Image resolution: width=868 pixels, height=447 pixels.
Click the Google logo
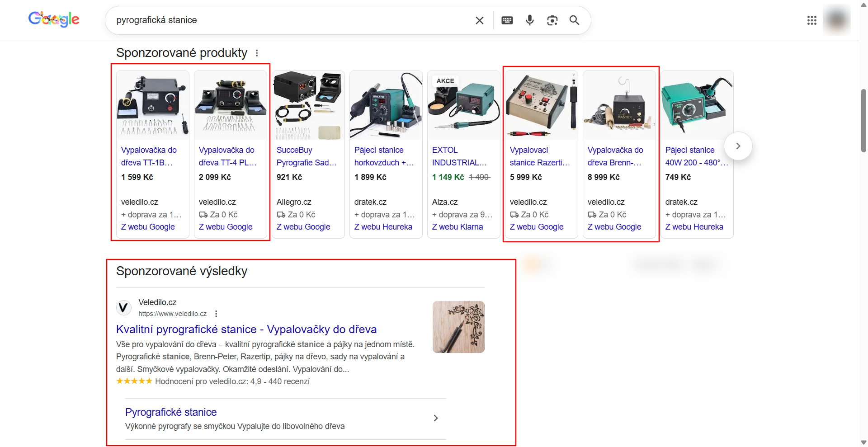click(53, 19)
